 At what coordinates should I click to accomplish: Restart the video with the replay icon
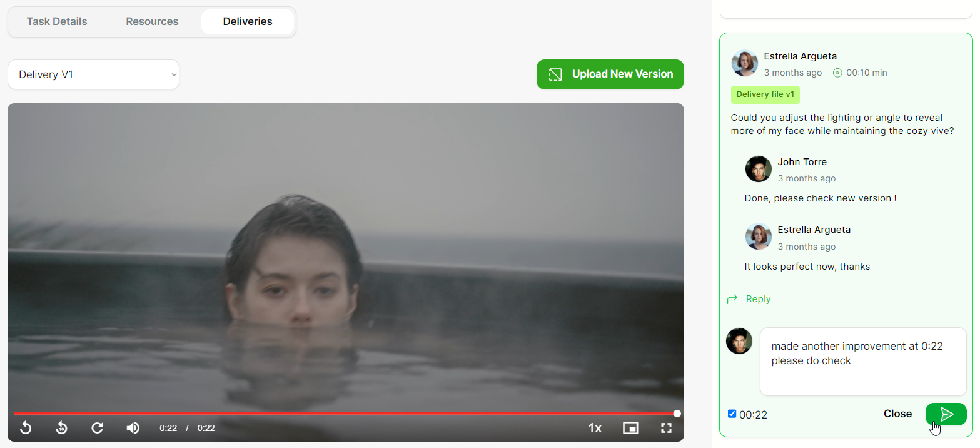click(x=26, y=428)
